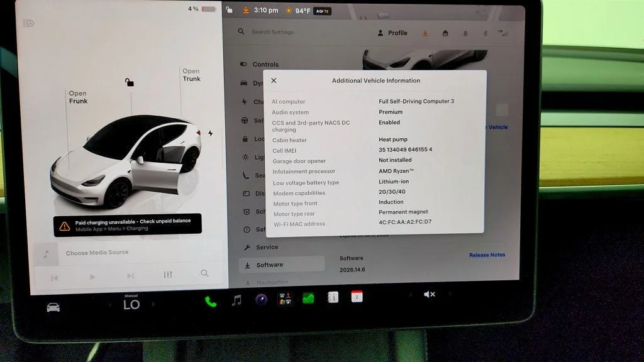Viewport: 644px width, 362px height.
Task: Tap the 3:10 pm clock
Action: coord(266,10)
